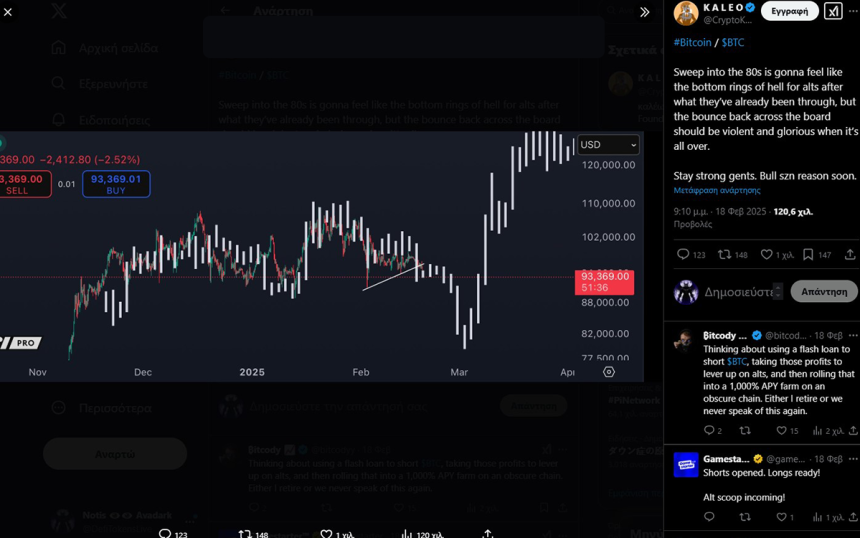View analytics on Bitcody's reply showing 2 χιλ.

pyautogui.click(x=828, y=431)
